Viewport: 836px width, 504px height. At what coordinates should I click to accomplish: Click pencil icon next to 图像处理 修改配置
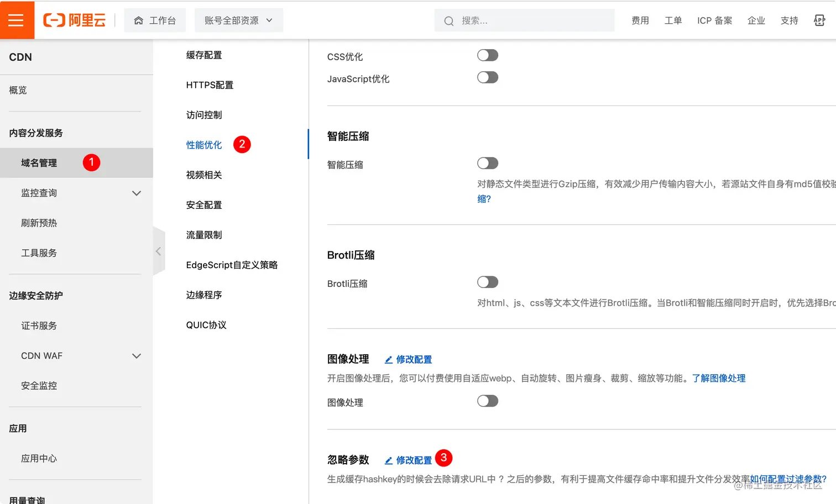coord(389,360)
